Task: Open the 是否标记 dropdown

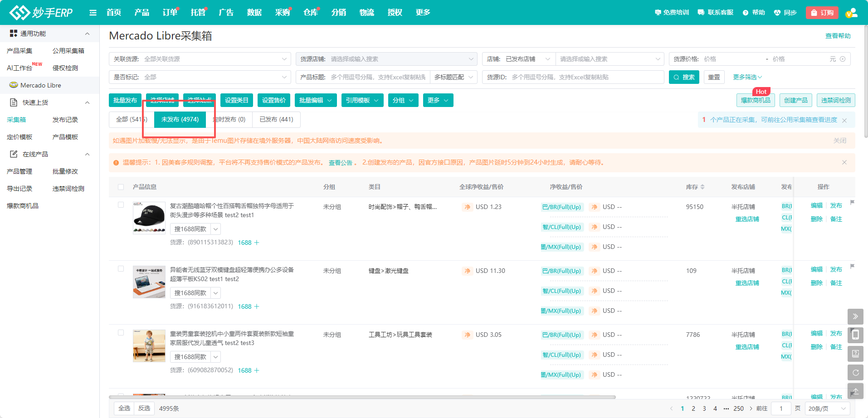Action: (x=200, y=77)
